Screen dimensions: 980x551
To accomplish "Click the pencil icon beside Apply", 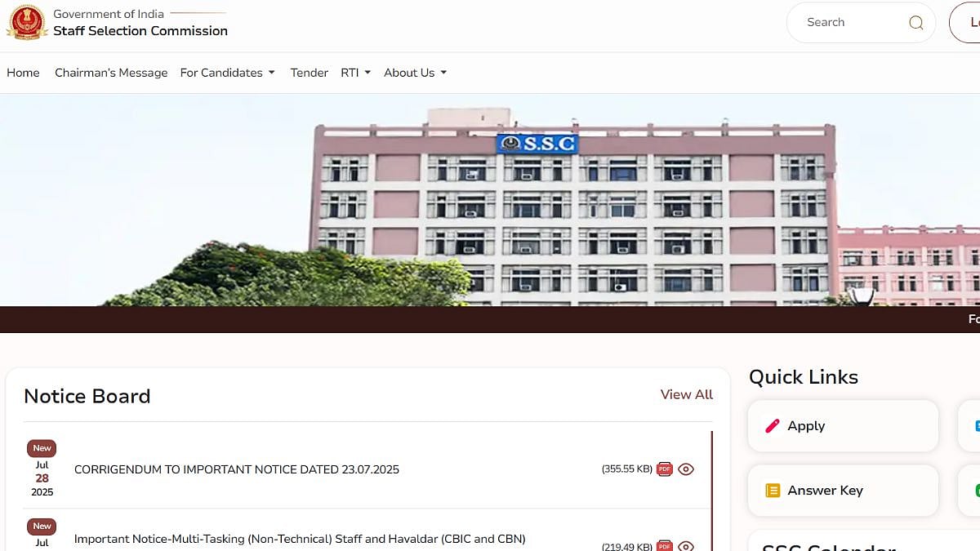I will click(772, 426).
